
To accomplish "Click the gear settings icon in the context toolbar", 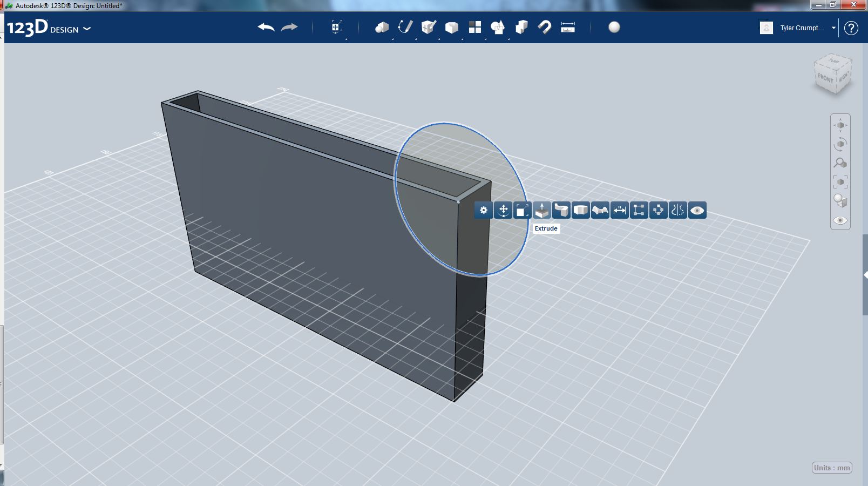I will [x=484, y=210].
